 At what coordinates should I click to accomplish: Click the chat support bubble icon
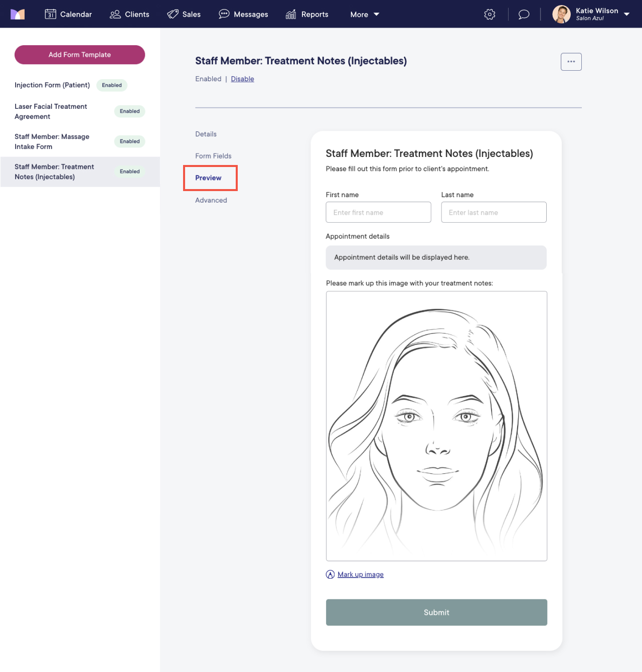click(524, 14)
